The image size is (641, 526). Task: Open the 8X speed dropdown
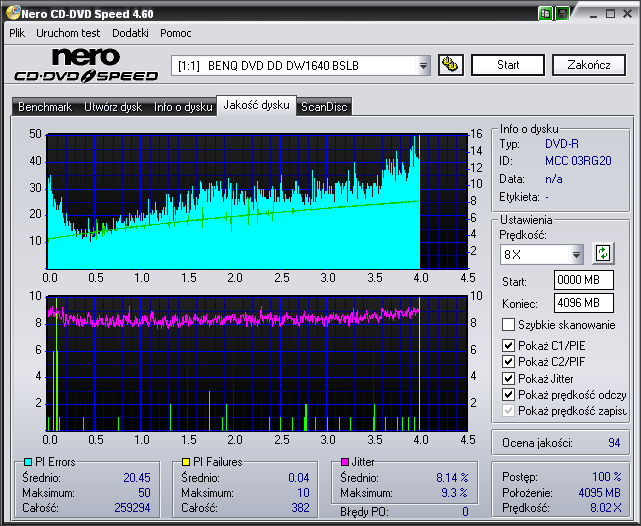(576, 255)
